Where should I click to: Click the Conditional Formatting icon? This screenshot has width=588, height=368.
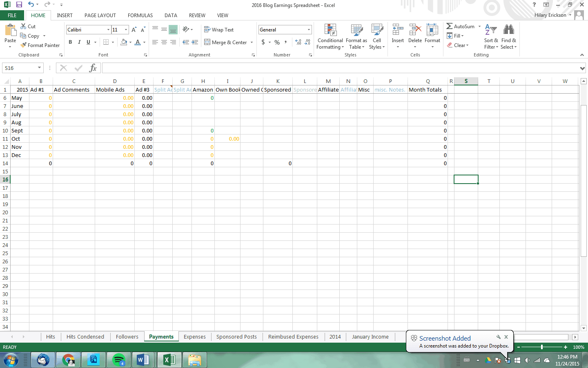click(330, 30)
